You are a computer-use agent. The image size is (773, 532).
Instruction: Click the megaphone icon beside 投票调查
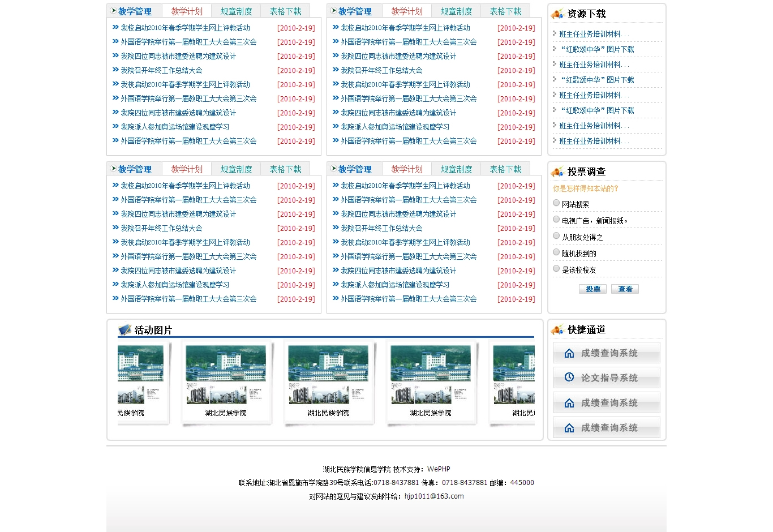[x=557, y=171]
